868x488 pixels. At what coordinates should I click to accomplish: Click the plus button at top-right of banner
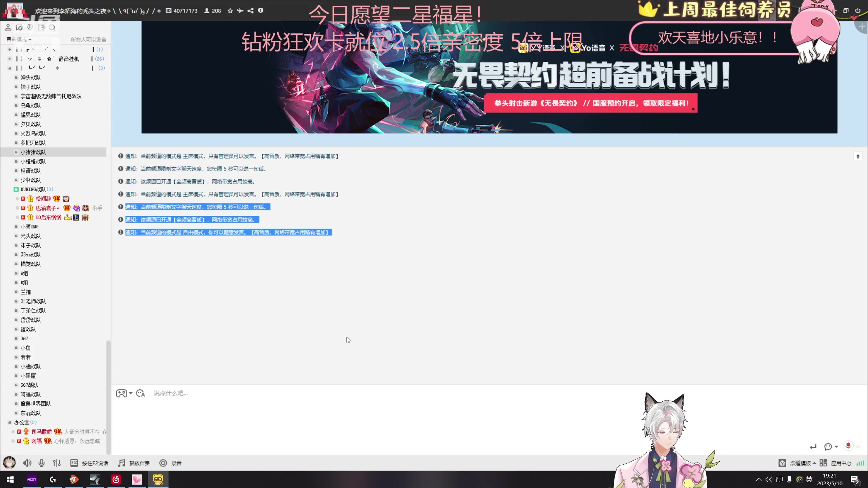click(862, 26)
